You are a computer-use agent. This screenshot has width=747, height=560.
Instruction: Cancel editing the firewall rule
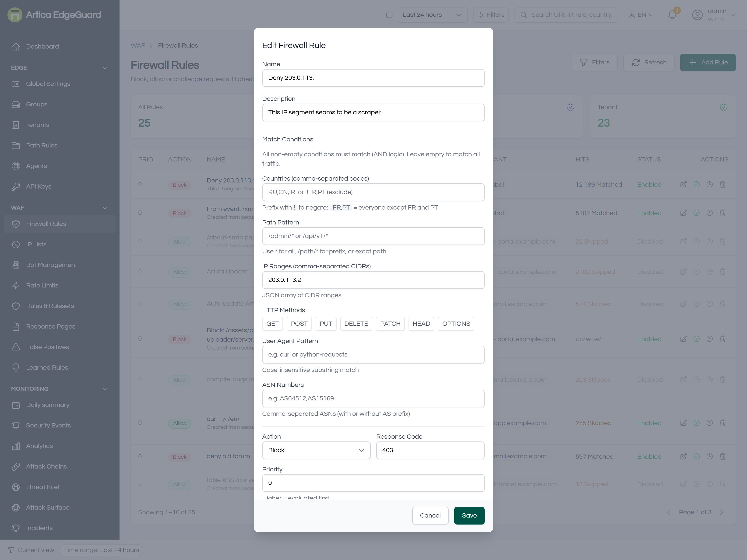[x=430, y=515]
